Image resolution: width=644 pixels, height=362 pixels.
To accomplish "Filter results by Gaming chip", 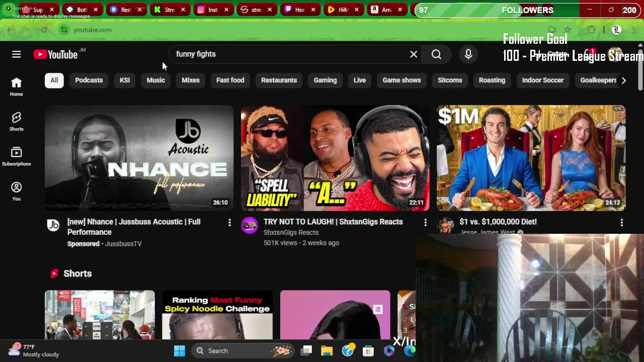I will click(x=325, y=80).
